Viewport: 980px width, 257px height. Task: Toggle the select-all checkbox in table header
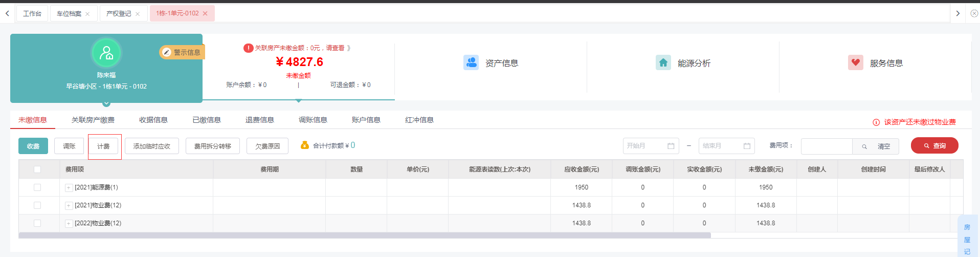(37, 169)
